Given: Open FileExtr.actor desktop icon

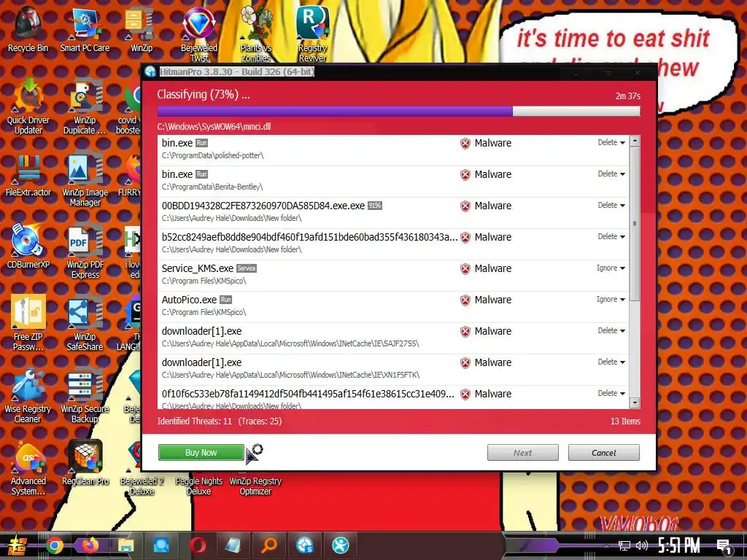Looking at the screenshot, I should pyautogui.click(x=28, y=175).
